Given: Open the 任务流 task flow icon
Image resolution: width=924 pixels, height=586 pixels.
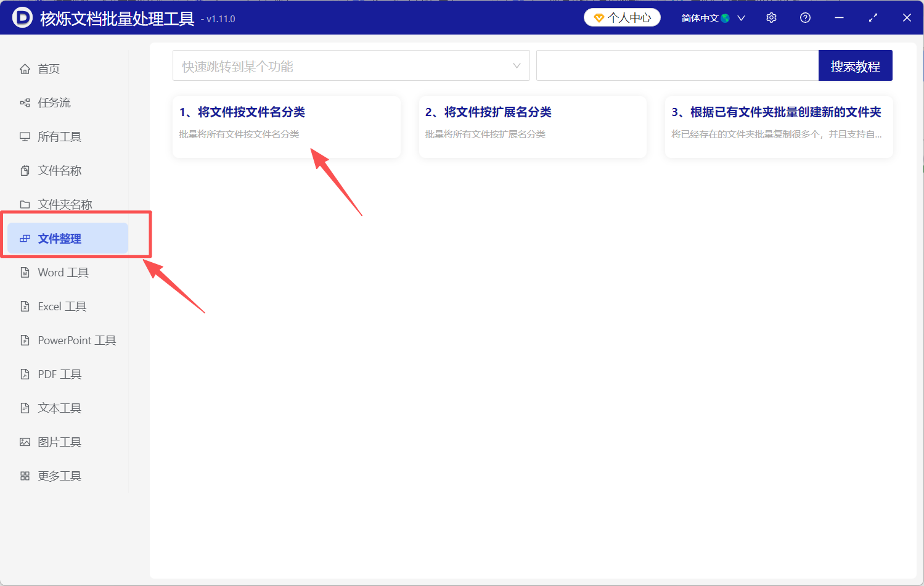Looking at the screenshot, I should tap(25, 102).
